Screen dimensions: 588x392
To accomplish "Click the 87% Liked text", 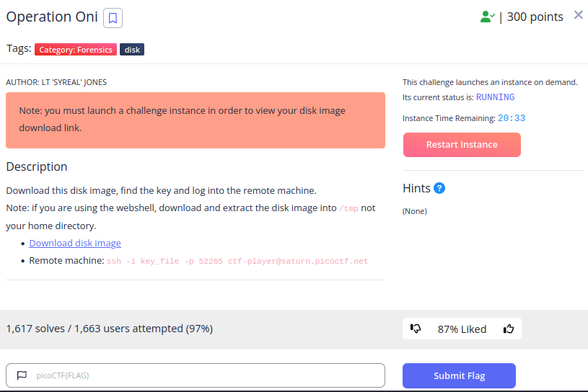I will 462,329.
